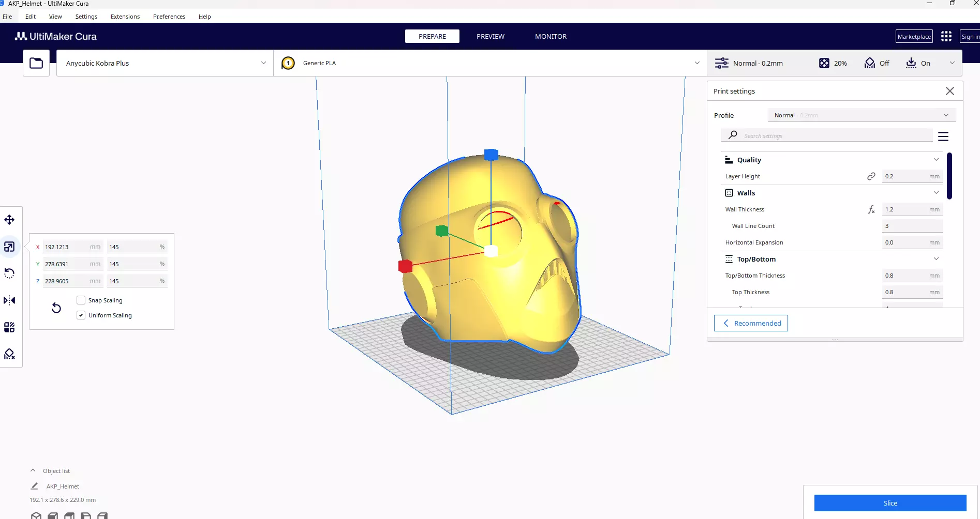Viewport: 980px width, 519px height.
Task: Open file with the folder icon
Action: [36, 63]
